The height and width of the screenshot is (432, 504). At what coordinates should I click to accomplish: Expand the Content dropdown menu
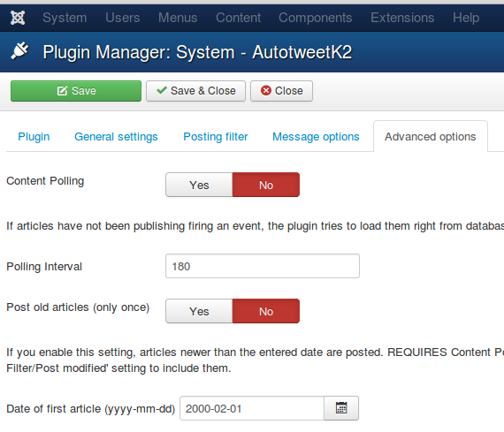click(x=238, y=18)
